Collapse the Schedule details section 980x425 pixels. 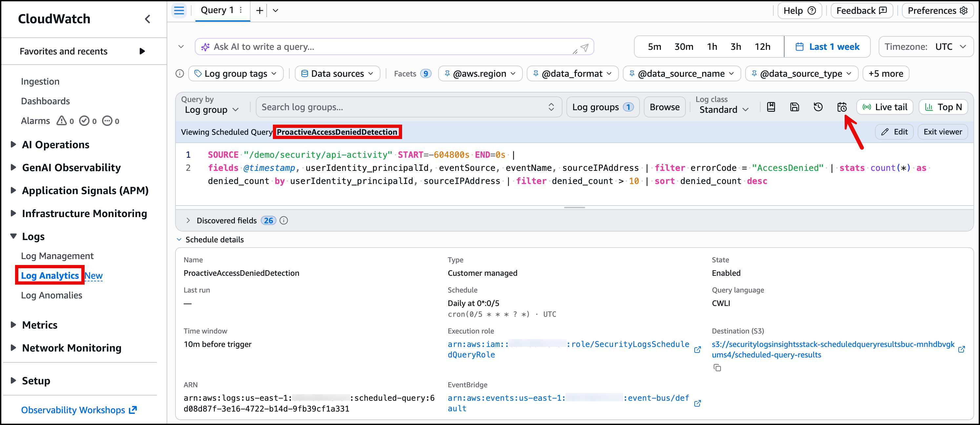(x=179, y=240)
